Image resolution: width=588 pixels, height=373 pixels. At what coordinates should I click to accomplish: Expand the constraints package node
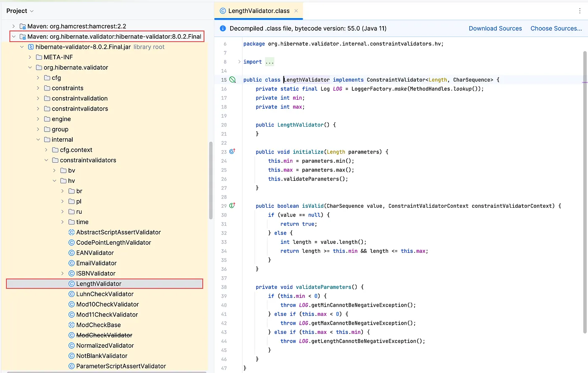click(x=38, y=88)
